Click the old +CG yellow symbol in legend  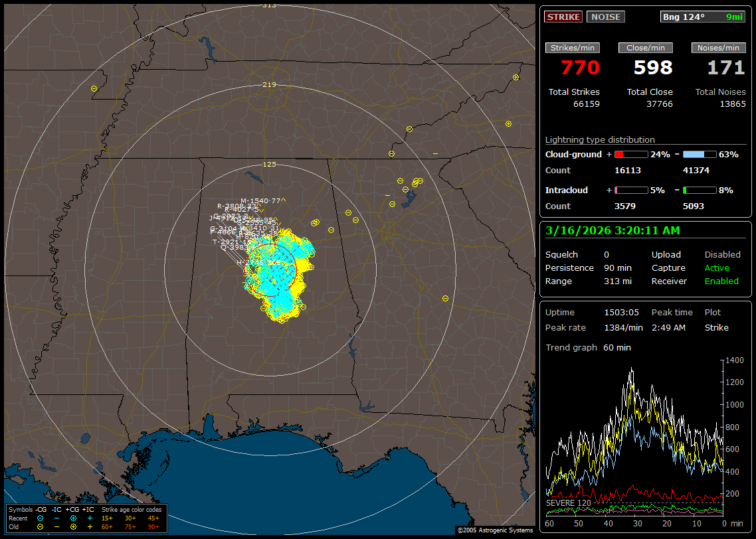[x=73, y=526]
